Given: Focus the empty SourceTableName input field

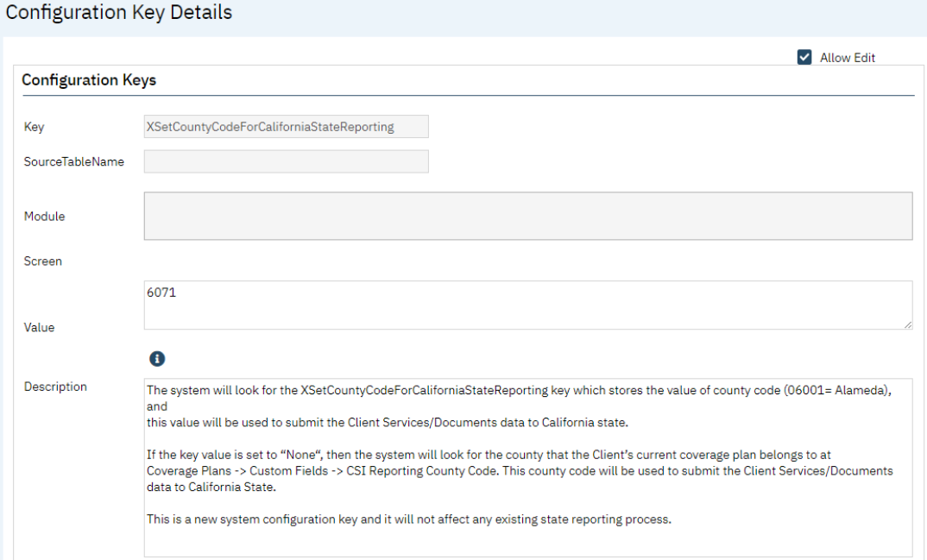Looking at the screenshot, I should tap(286, 161).
